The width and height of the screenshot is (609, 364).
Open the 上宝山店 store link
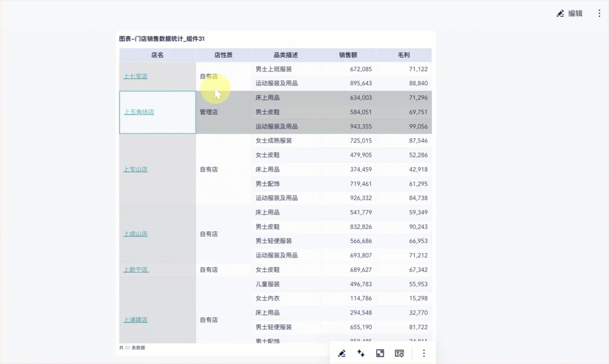coord(136,169)
